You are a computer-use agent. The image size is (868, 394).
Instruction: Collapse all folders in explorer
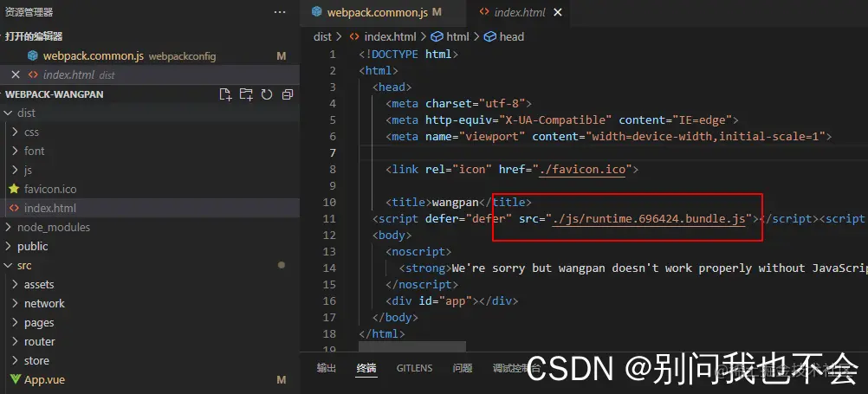point(288,94)
